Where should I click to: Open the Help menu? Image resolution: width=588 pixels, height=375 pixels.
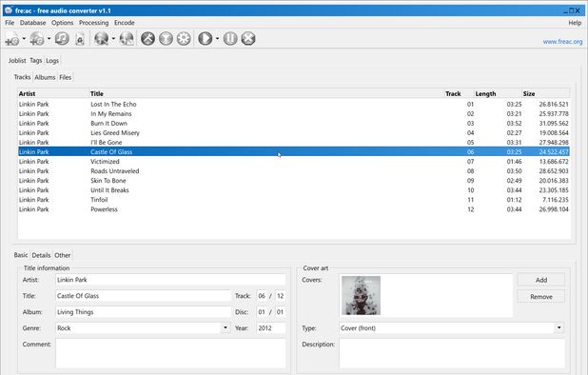click(x=575, y=23)
